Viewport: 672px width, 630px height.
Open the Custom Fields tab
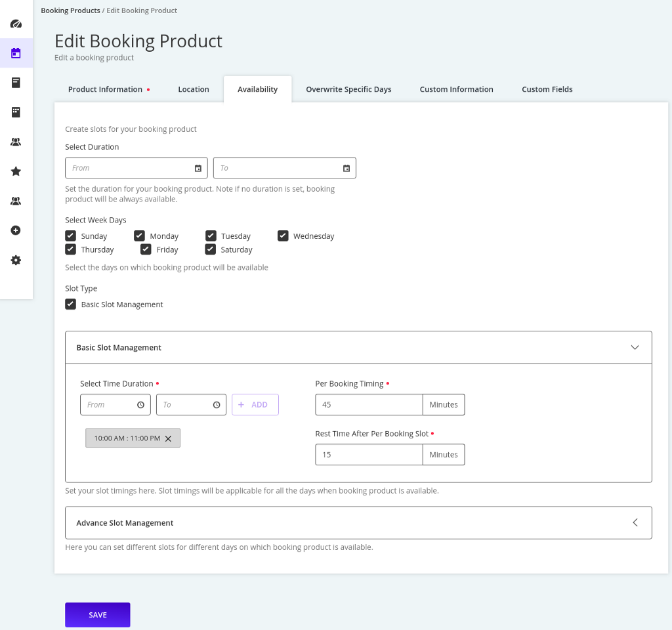tap(547, 89)
